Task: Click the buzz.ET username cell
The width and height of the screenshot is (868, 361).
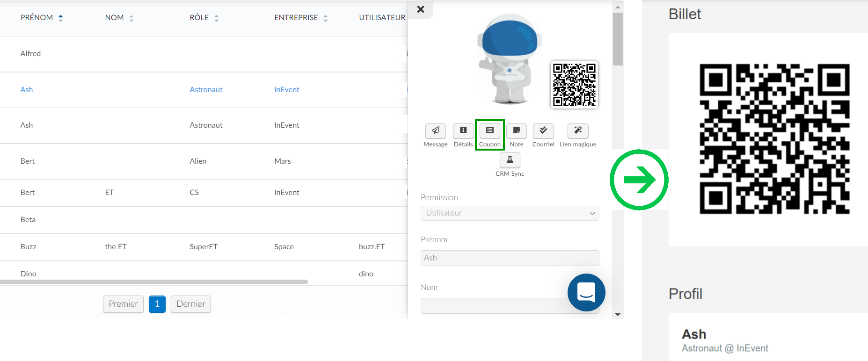Action: coord(372,246)
